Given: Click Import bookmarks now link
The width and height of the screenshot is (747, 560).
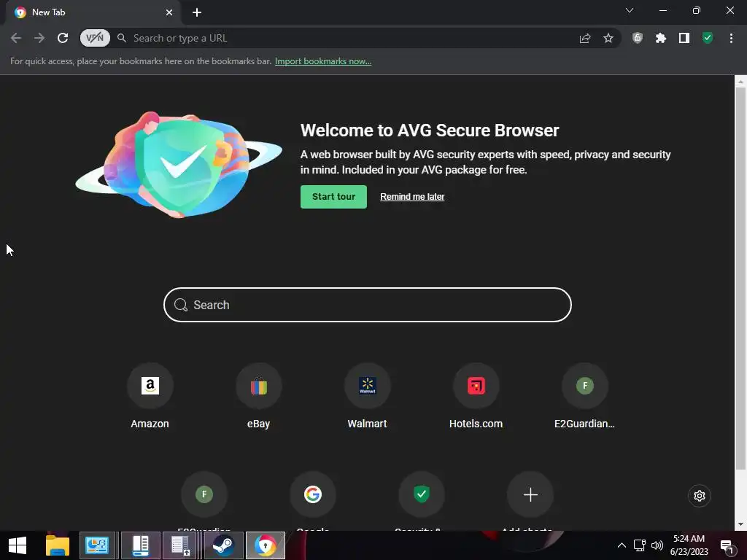Looking at the screenshot, I should (x=323, y=61).
